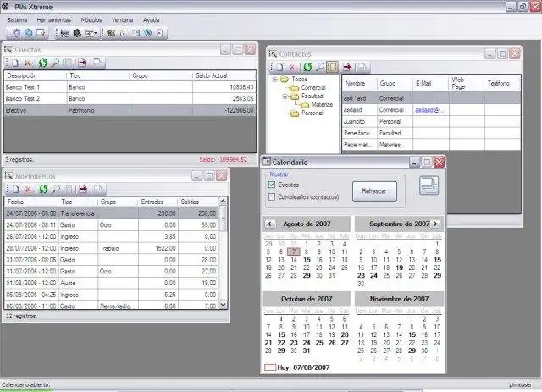Enable Cumpleaños (contactos) checkbox
542x392 pixels.
click(x=272, y=197)
